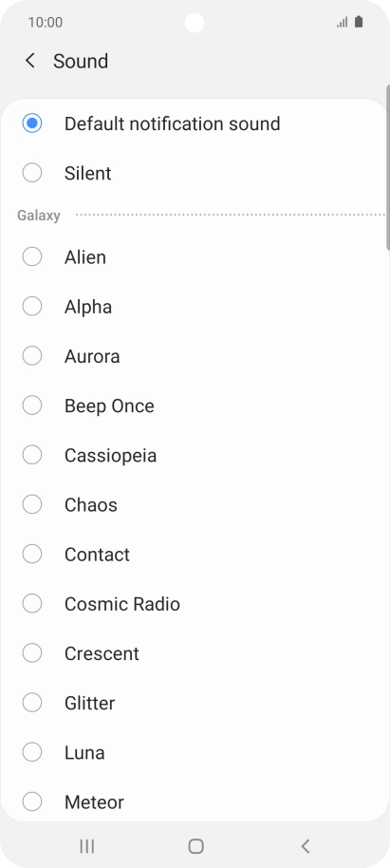Go back using the arrow beside Sound
This screenshot has height=868, width=390.
tap(29, 61)
